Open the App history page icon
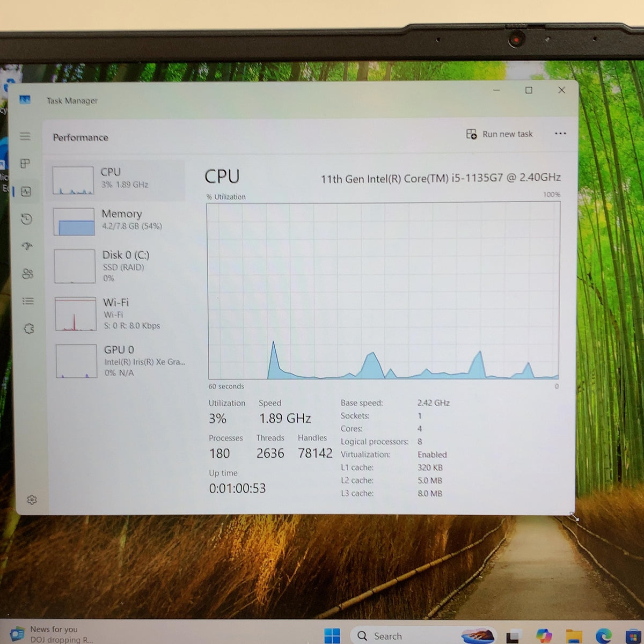Screen dimensions: 644x644 (26, 218)
